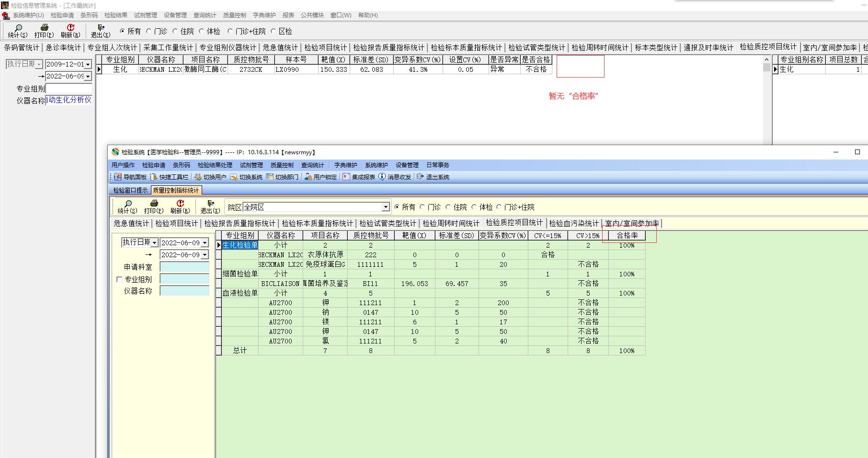Open end date dropdown above 申请科室 field

click(205, 255)
